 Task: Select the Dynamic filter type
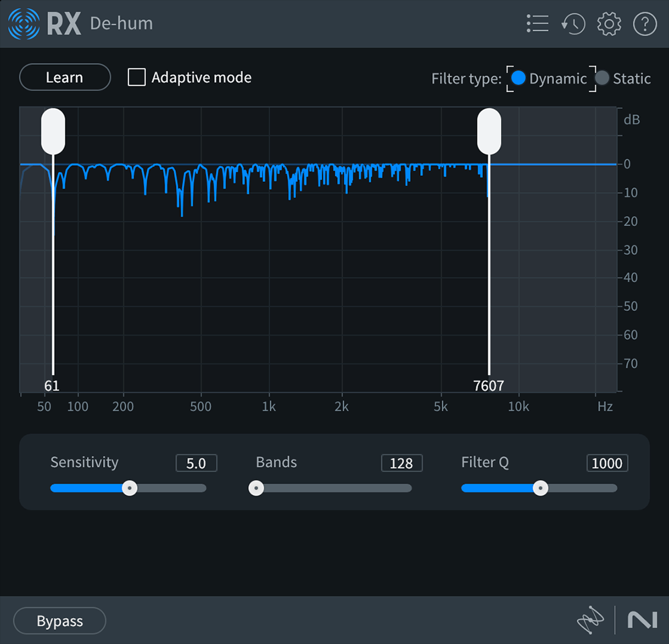[x=518, y=78]
